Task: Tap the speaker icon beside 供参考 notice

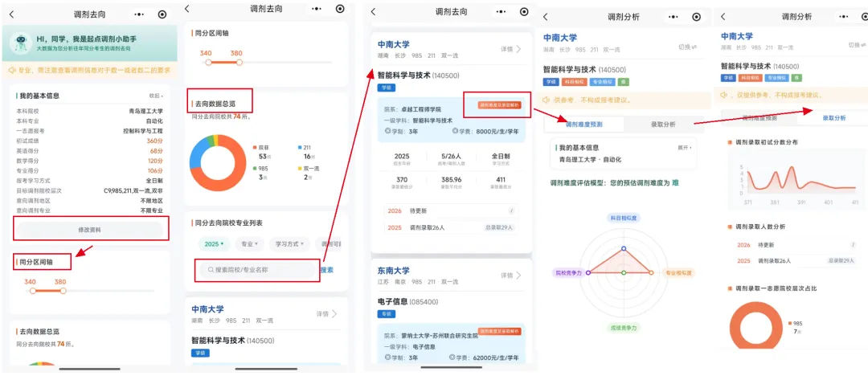Action: (x=547, y=100)
